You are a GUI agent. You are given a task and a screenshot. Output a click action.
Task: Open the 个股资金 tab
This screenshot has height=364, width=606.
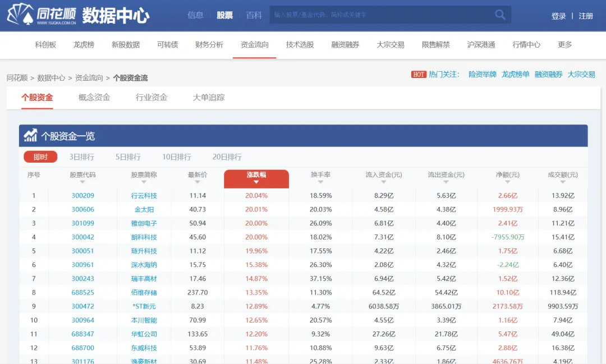pyautogui.click(x=37, y=98)
